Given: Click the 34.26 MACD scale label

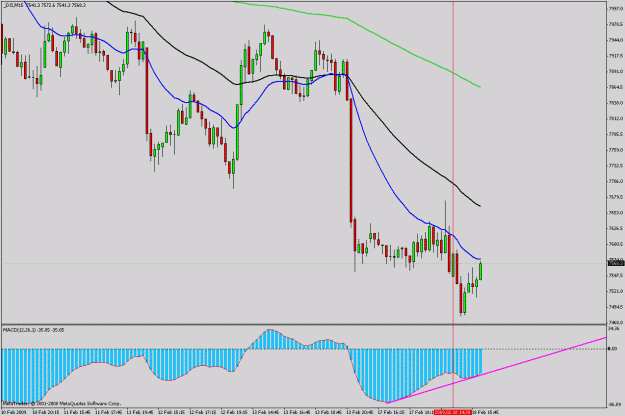Looking at the screenshot, I should (614, 328).
